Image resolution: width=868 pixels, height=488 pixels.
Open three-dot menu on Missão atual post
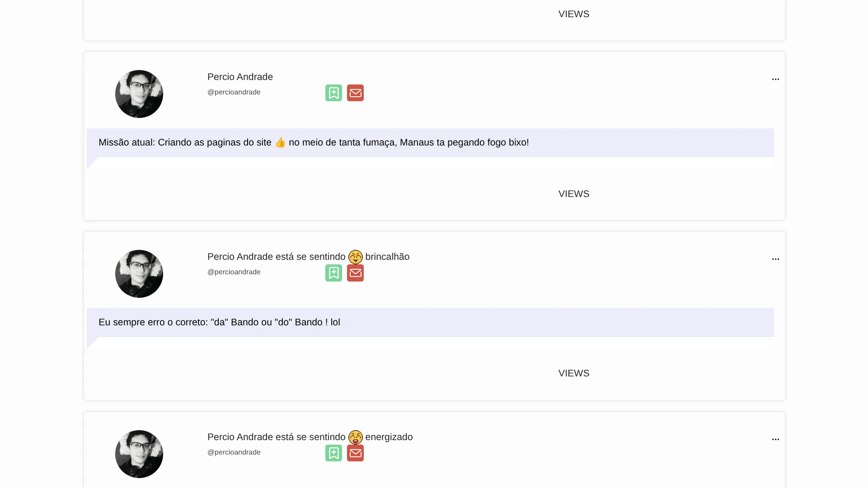[775, 79]
